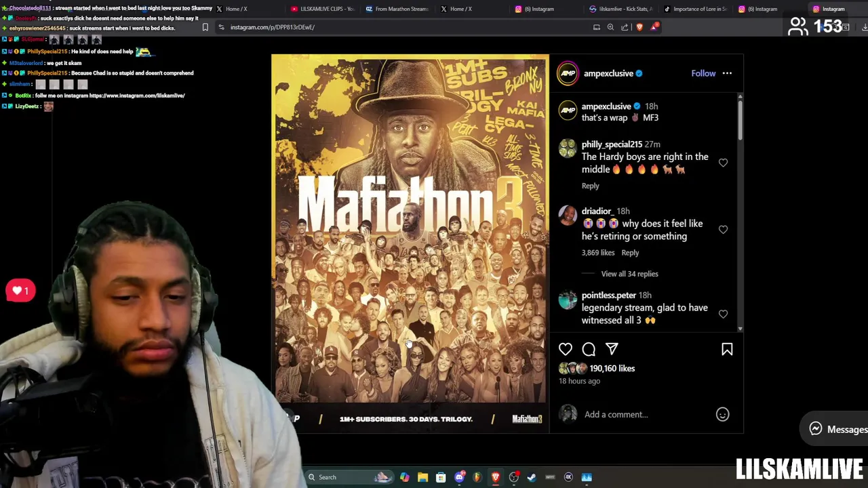Open Steam from the taskbar

click(532, 477)
